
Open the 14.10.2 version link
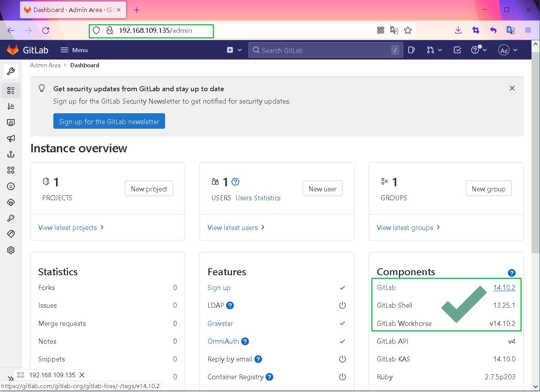504,287
